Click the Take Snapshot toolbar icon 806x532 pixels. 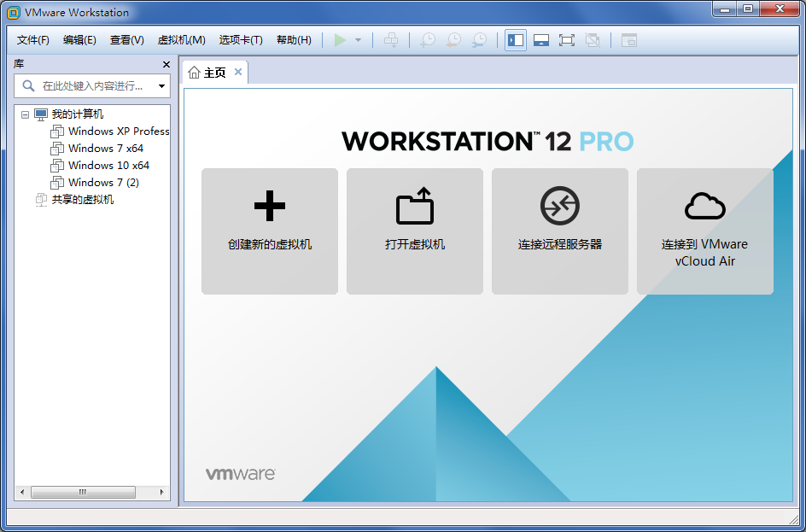(x=428, y=40)
